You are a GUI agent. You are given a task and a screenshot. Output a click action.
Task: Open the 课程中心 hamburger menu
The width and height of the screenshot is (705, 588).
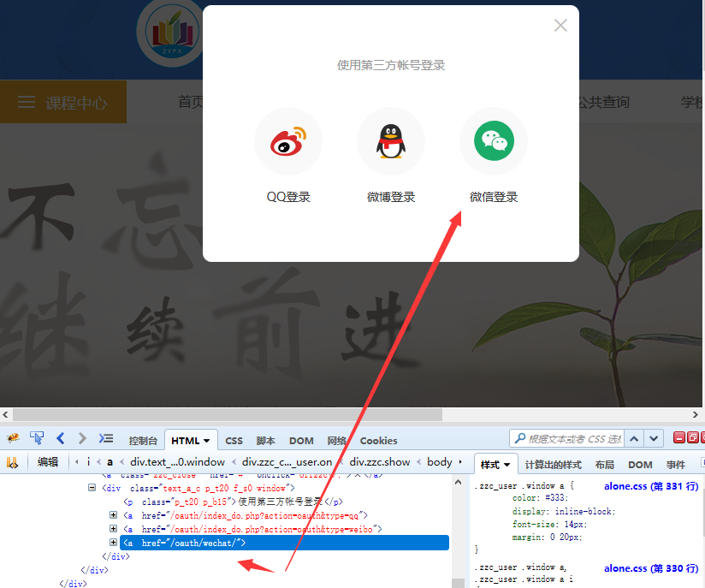click(x=27, y=103)
